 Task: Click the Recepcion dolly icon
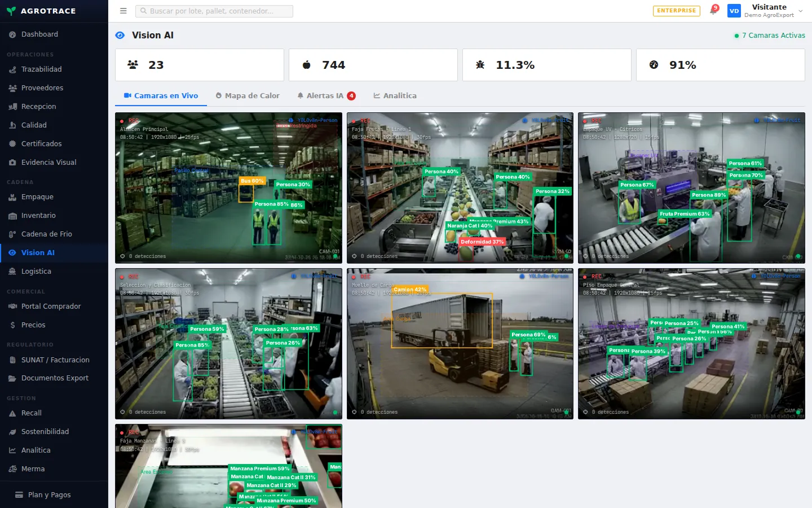pyautogui.click(x=12, y=107)
